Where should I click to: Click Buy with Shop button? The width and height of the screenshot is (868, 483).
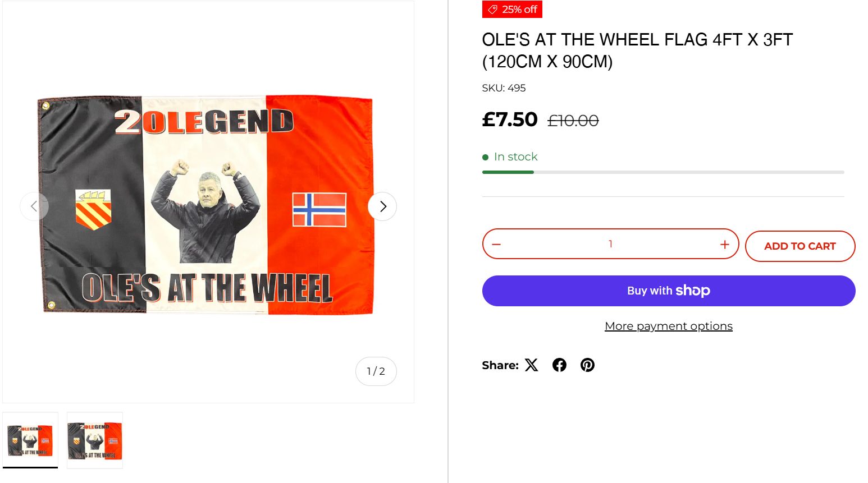668,291
